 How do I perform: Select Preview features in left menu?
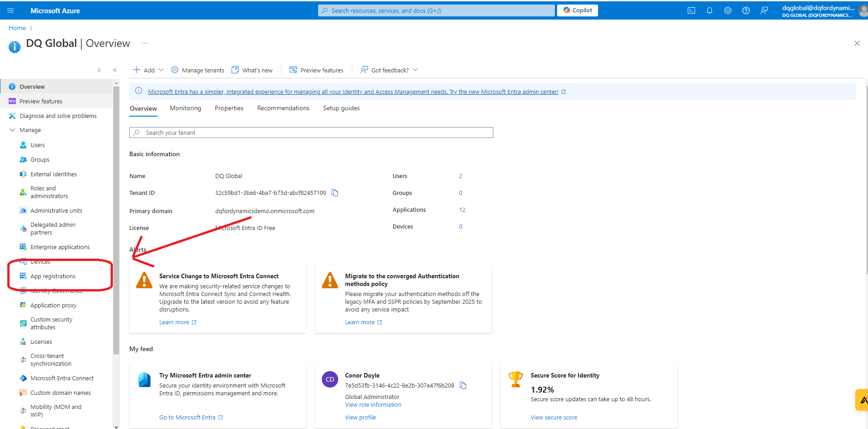(x=56, y=101)
